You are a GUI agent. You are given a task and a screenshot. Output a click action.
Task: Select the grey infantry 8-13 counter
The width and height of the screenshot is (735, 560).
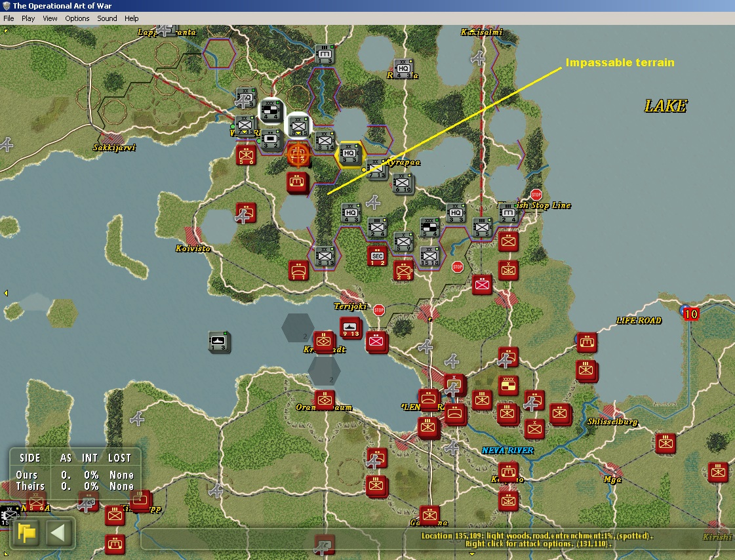(x=325, y=256)
